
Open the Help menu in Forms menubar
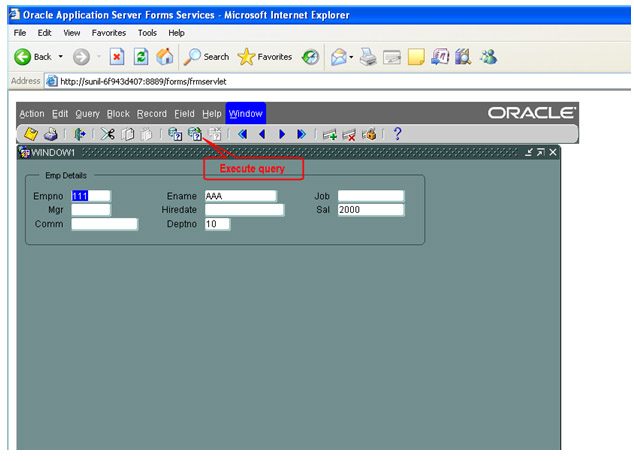coord(212,114)
